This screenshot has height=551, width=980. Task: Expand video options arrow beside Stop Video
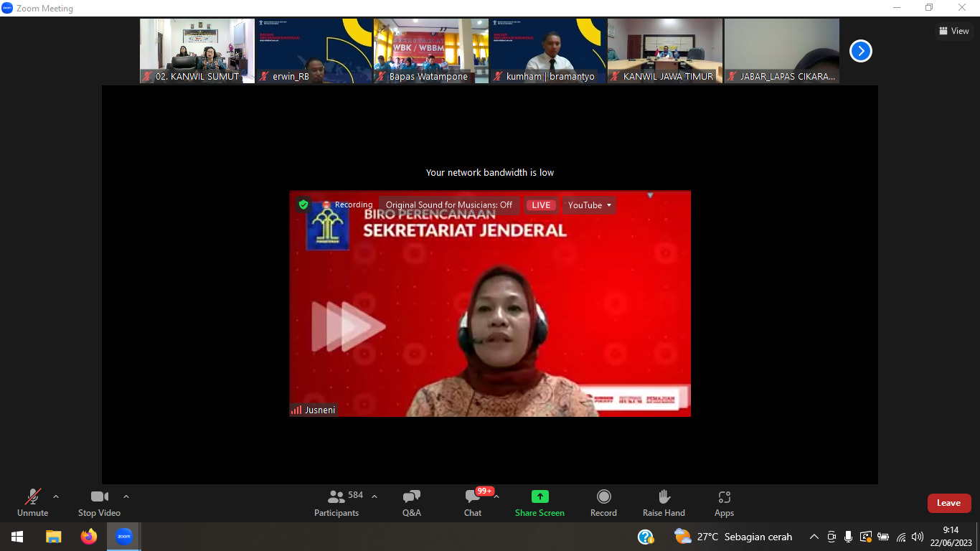[x=126, y=496]
